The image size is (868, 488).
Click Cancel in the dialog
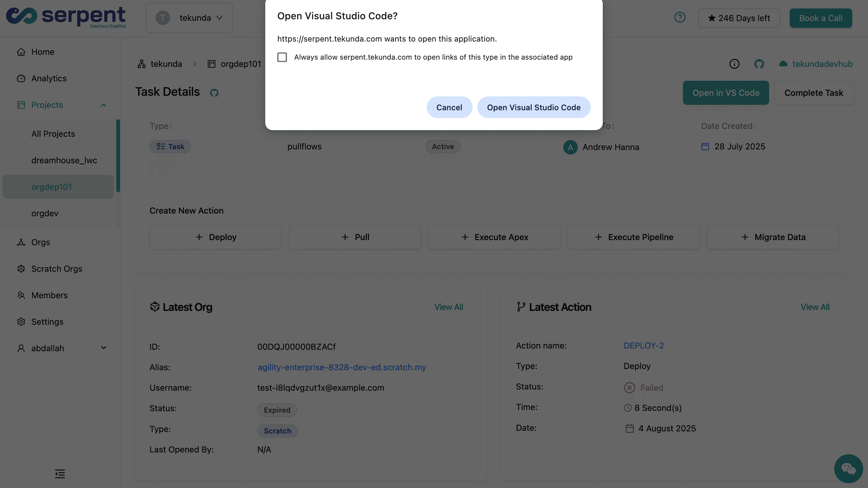click(x=449, y=108)
